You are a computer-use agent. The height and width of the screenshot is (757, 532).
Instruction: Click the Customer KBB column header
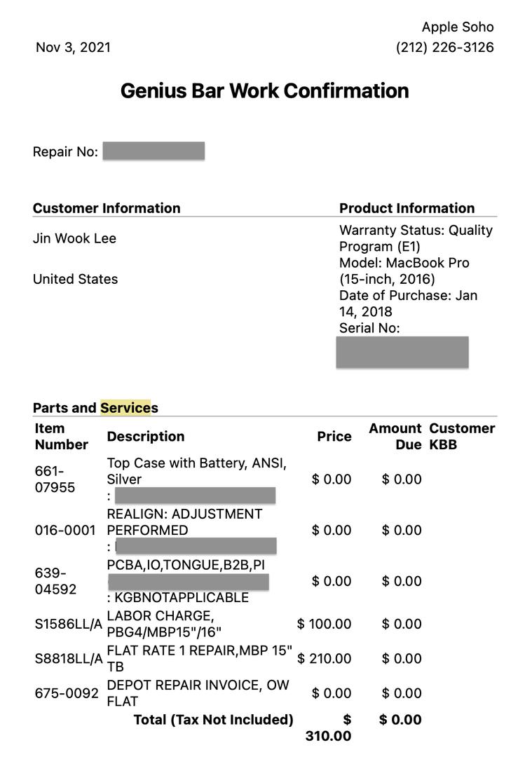coord(462,437)
